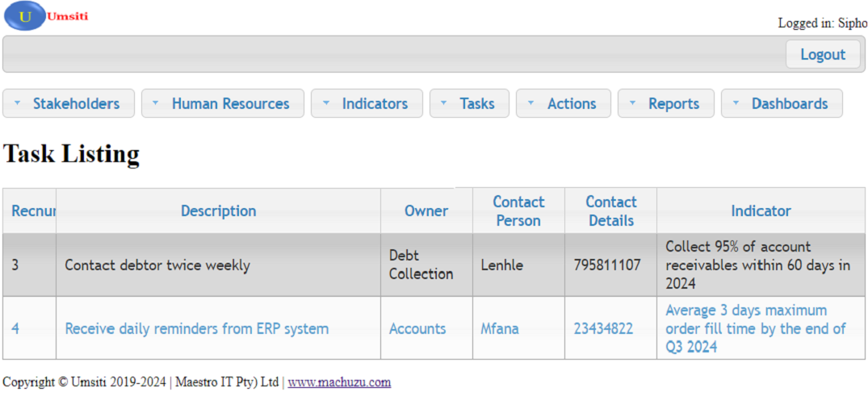Click the Mfana contact person link
Image resolution: width=868 pixels, height=396 pixels.
coord(500,329)
